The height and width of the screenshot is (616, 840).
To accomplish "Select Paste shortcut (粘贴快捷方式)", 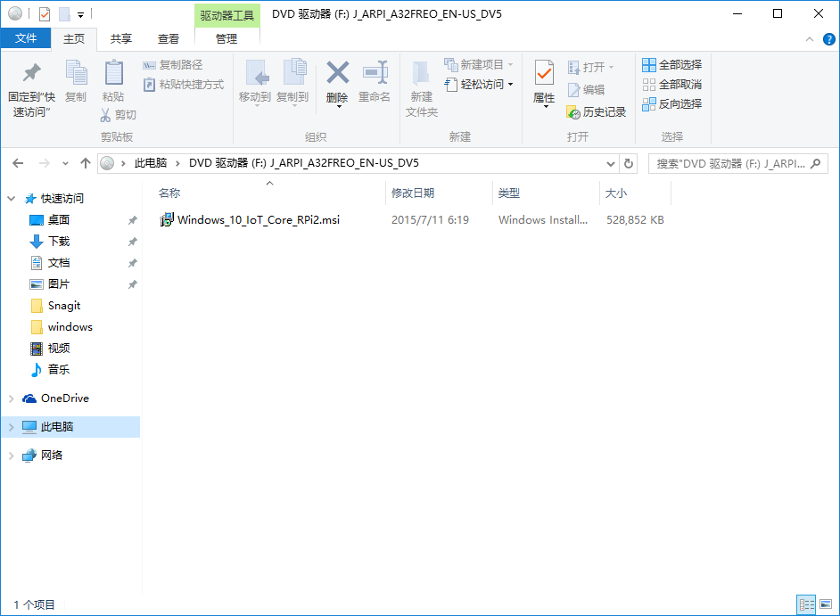I will [183, 85].
